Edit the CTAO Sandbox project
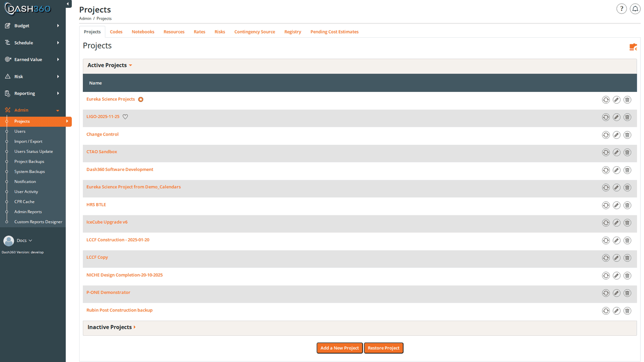The width and height of the screenshot is (644, 362). [x=616, y=153]
